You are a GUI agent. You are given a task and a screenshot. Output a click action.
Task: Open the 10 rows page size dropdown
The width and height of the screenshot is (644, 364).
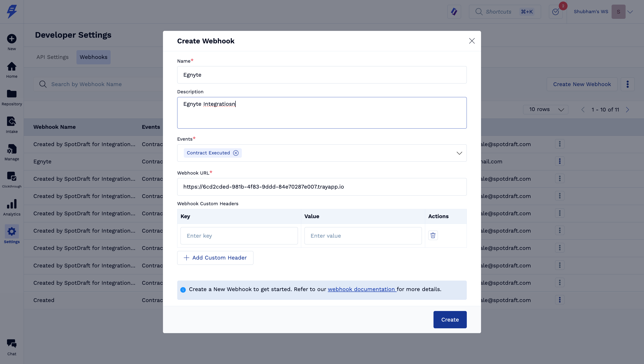coord(546,110)
